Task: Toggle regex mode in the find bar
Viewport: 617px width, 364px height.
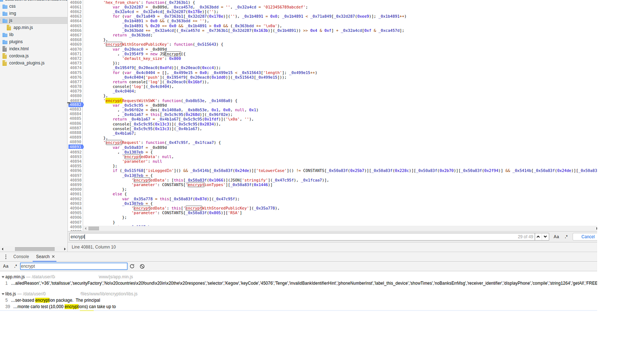Action: pyautogui.click(x=566, y=236)
